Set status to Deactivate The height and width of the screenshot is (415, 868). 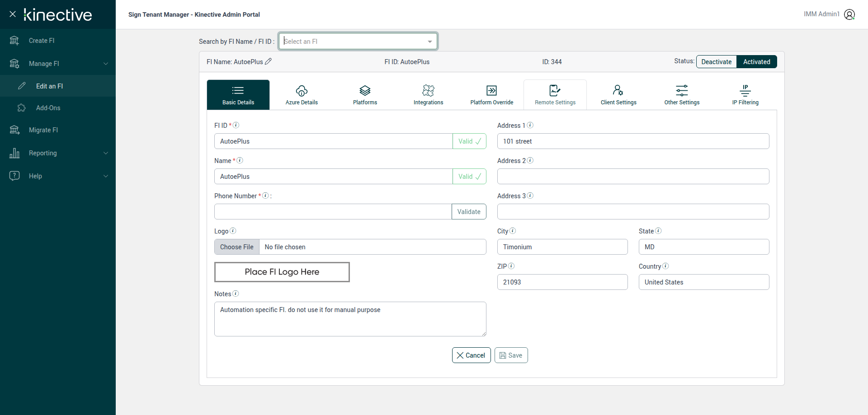pos(717,62)
